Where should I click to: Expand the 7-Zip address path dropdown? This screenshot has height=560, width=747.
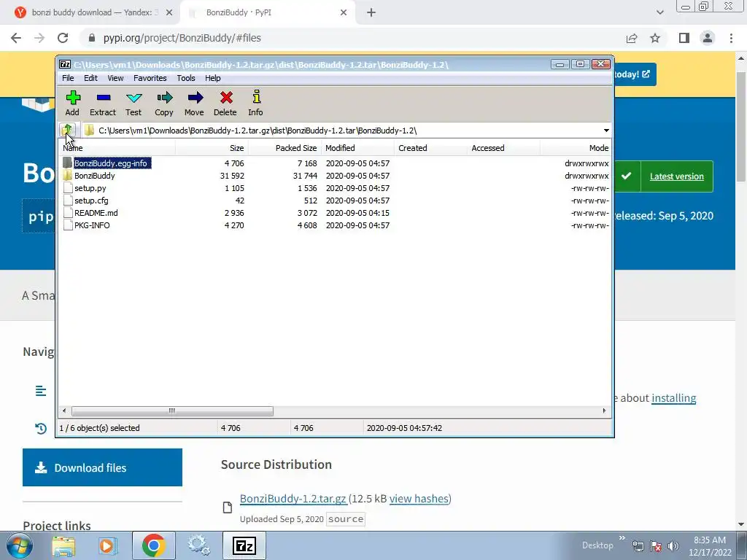[x=606, y=131]
